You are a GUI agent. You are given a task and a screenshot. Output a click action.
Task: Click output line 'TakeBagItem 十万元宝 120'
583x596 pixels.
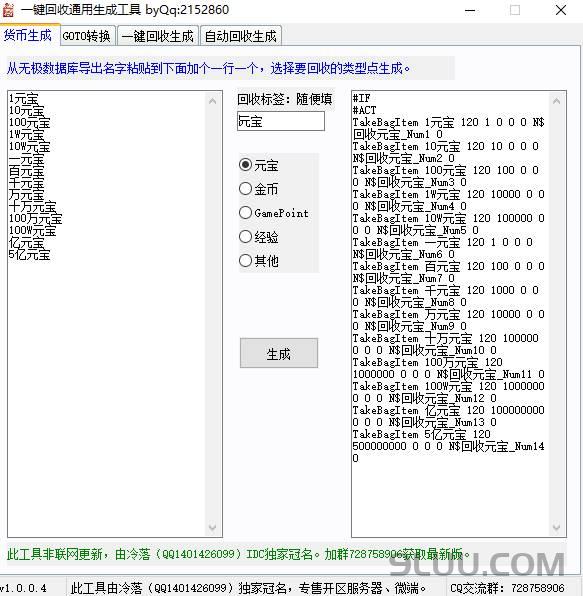tap(445, 338)
